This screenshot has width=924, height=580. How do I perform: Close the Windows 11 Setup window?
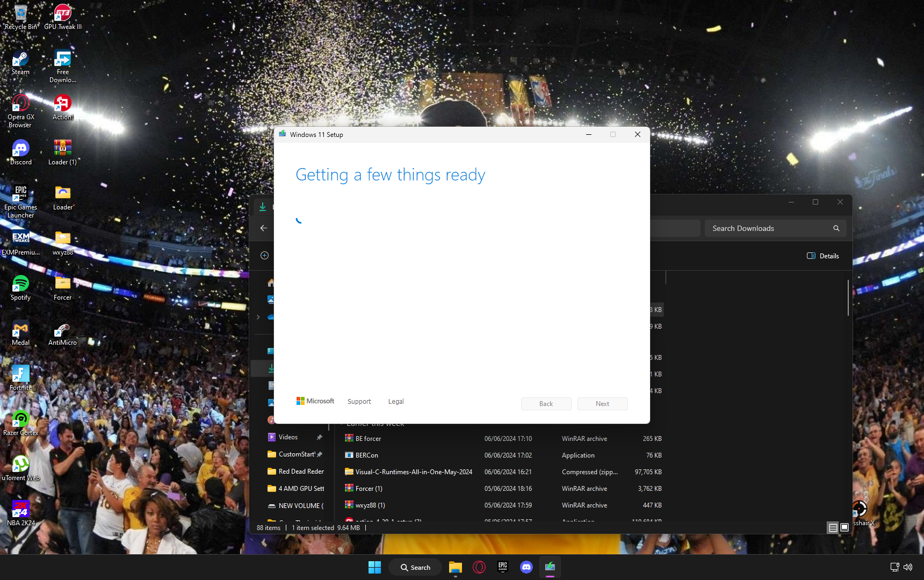(638, 134)
